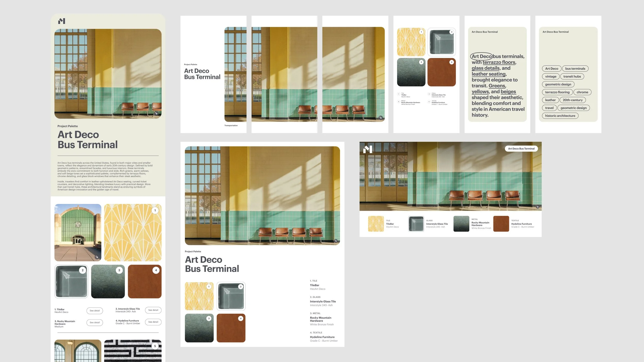Open See detail for Rocky Mountain Hardware
The image size is (644, 362).
pyautogui.click(x=95, y=322)
